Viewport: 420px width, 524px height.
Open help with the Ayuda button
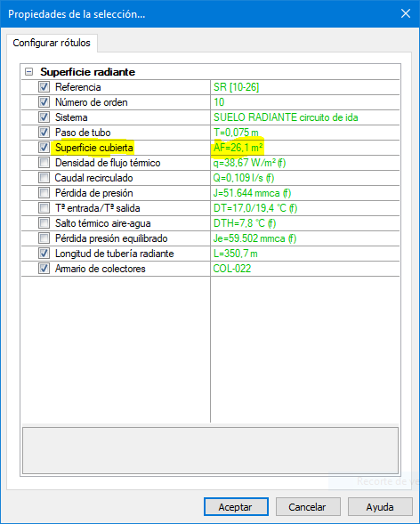coord(380,506)
